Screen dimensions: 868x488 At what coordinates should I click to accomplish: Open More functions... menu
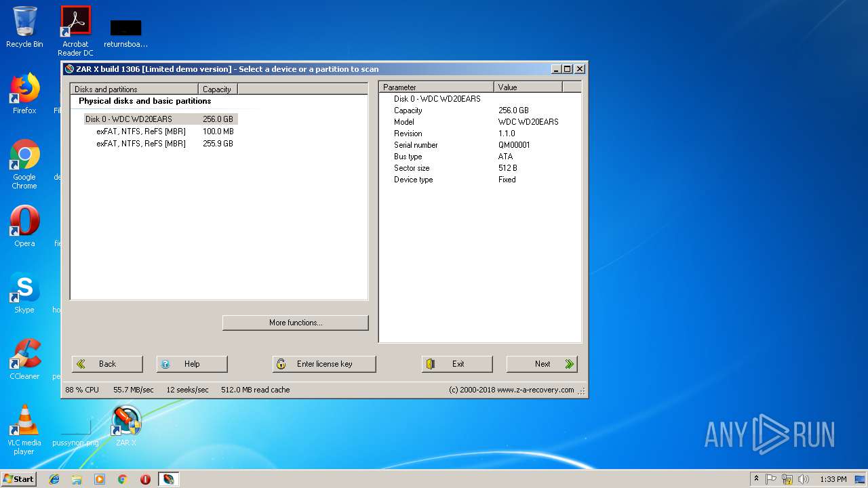pos(296,323)
